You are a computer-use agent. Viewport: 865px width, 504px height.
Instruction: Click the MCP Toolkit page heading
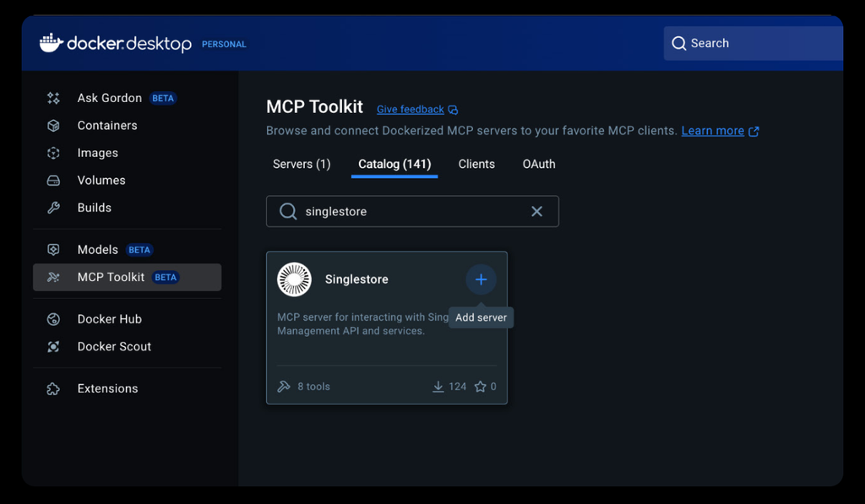point(315,106)
